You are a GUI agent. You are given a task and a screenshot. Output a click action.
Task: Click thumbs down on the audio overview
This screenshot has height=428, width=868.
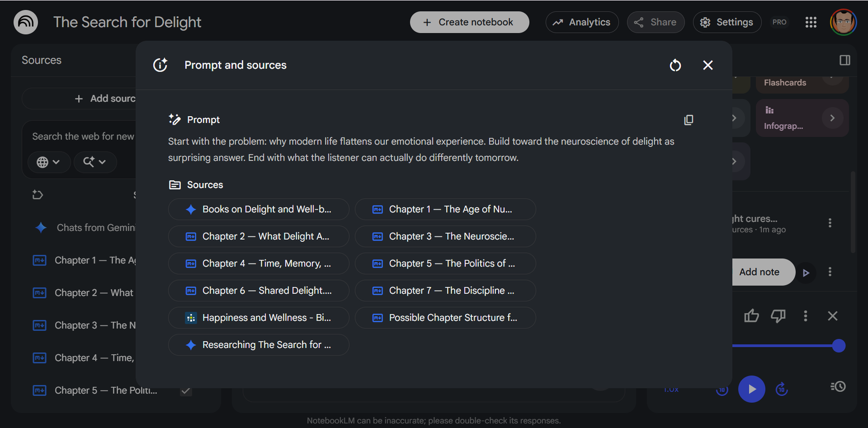(x=779, y=316)
